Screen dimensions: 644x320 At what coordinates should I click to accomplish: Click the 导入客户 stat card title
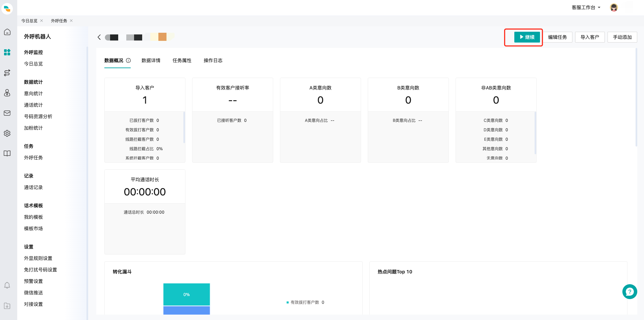tap(145, 88)
